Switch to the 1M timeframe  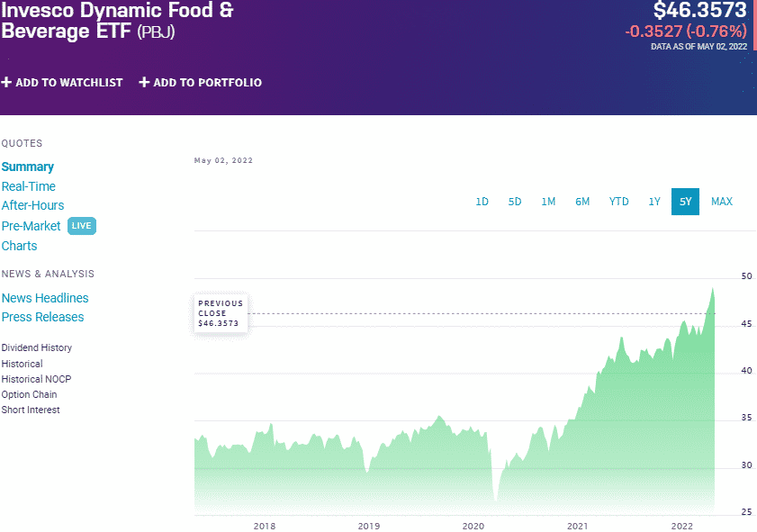(x=549, y=202)
